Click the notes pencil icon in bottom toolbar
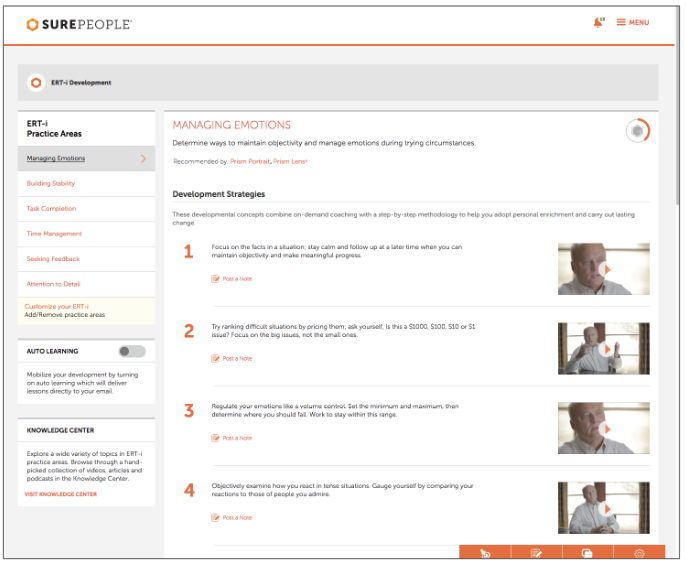 click(x=536, y=553)
